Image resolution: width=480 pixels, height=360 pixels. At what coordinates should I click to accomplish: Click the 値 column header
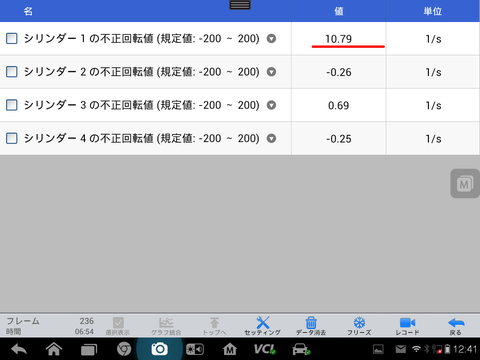(x=339, y=11)
